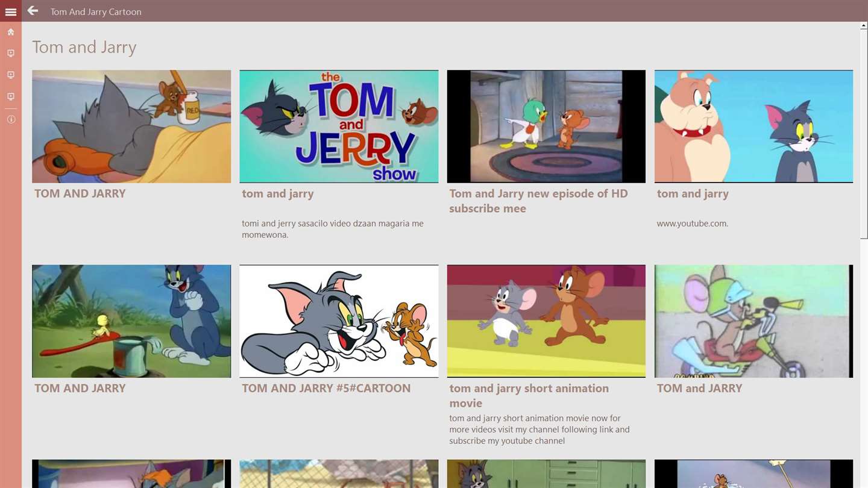Open the white-background Tom and Jerry thumbnail
The image size is (868, 488).
[x=339, y=321]
